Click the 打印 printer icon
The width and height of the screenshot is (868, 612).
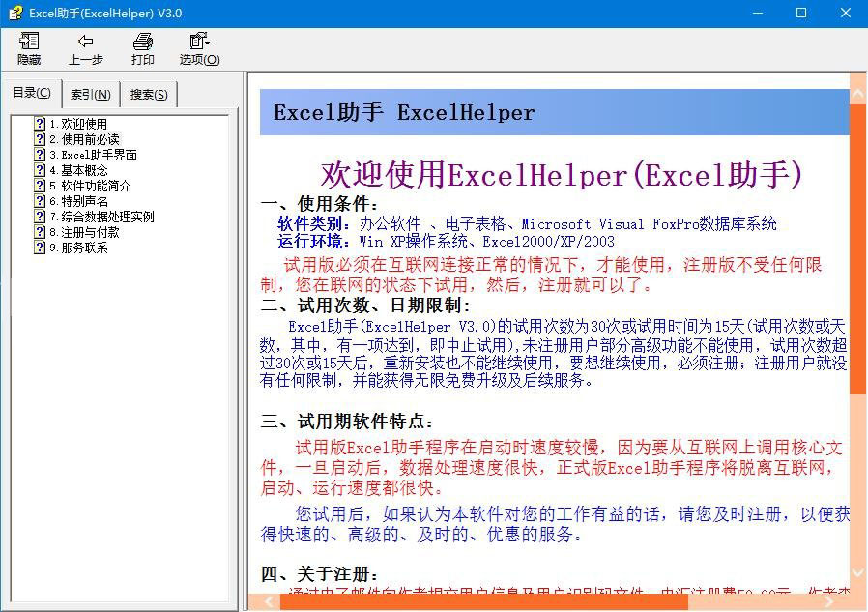(142, 42)
